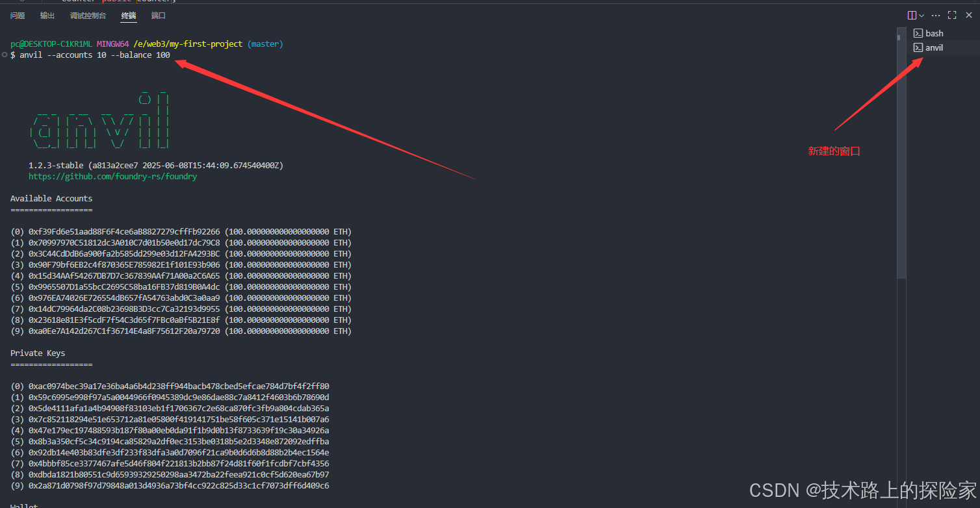Image resolution: width=980 pixels, height=508 pixels.
Task: Click private key (4) 0x47e179ec...
Action: [179, 431]
